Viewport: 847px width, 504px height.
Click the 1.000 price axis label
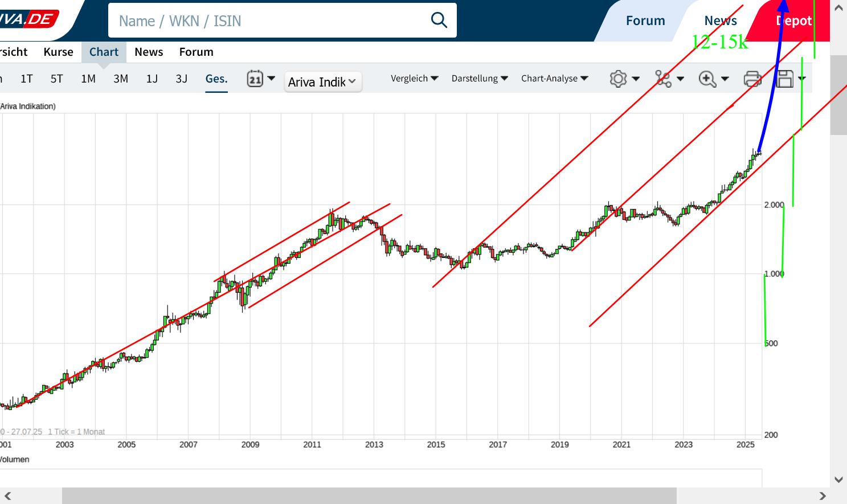point(774,274)
